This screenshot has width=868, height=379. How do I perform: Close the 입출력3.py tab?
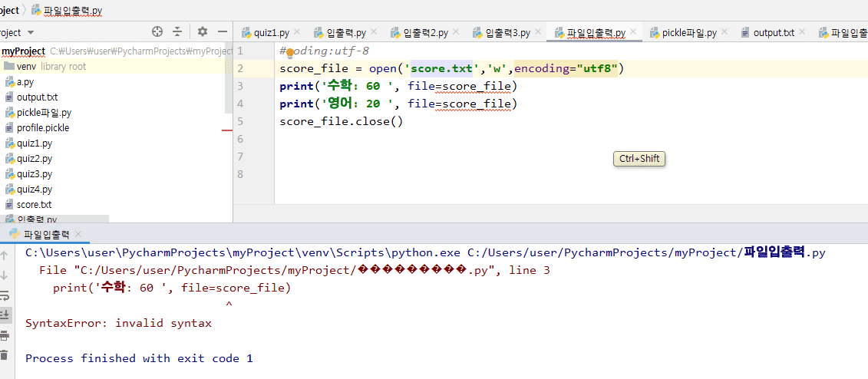[x=539, y=32]
